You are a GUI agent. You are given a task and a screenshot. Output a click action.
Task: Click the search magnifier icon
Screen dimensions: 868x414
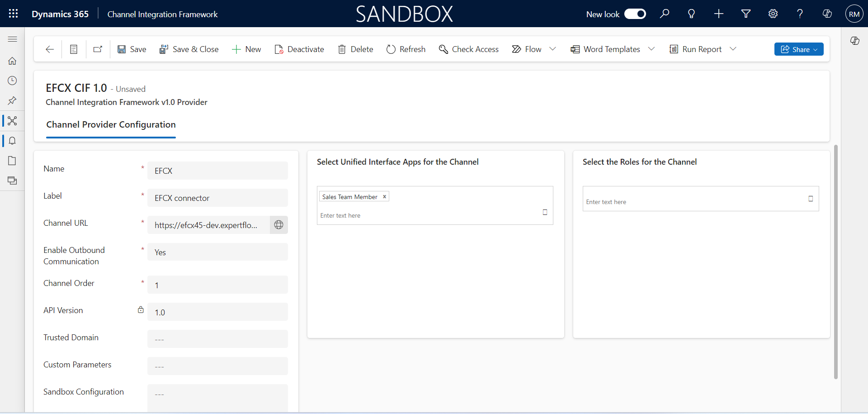[x=664, y=14]
